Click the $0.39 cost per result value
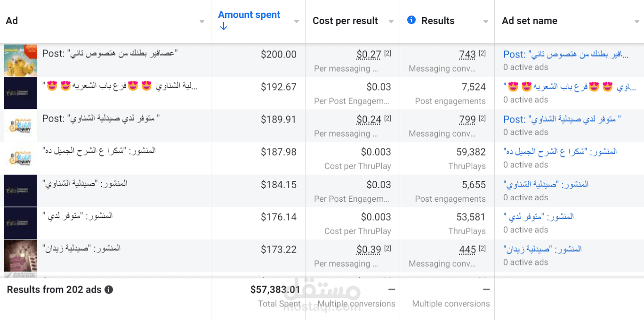 pyautogui.click(x=369, y=250)
